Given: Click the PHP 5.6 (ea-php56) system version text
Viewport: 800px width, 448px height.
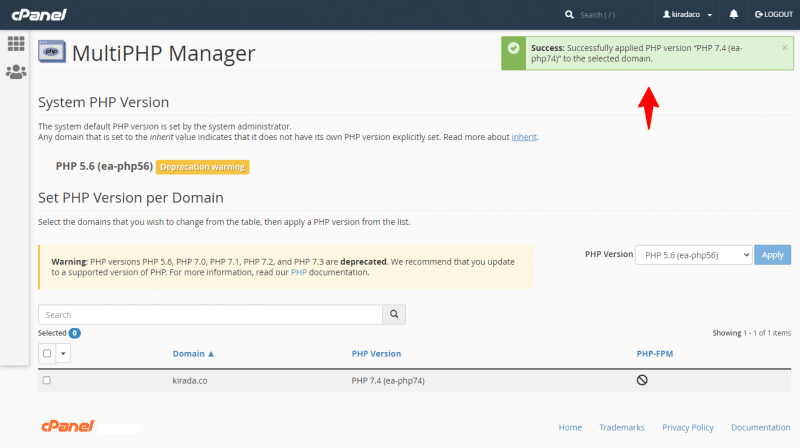Looking at the screenshot, I should tap(104, 166).
